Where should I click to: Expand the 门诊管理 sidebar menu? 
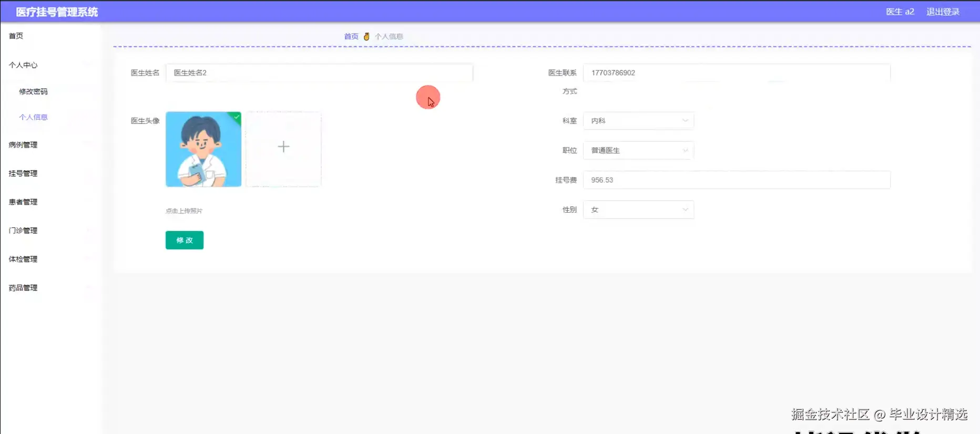[23, 231]
